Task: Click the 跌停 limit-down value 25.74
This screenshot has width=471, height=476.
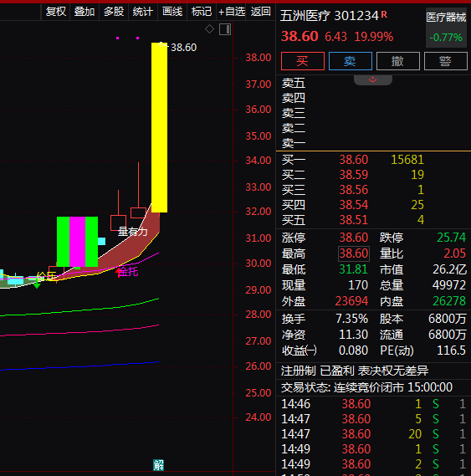Action: [x=451, y=238]
